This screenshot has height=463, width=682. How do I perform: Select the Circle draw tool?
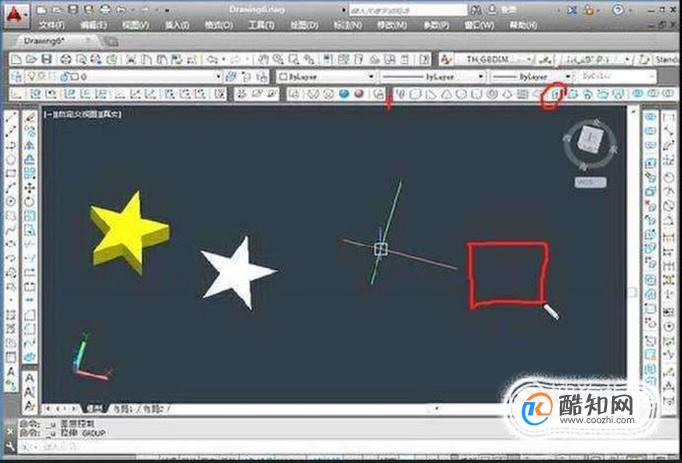coord(11,201)
